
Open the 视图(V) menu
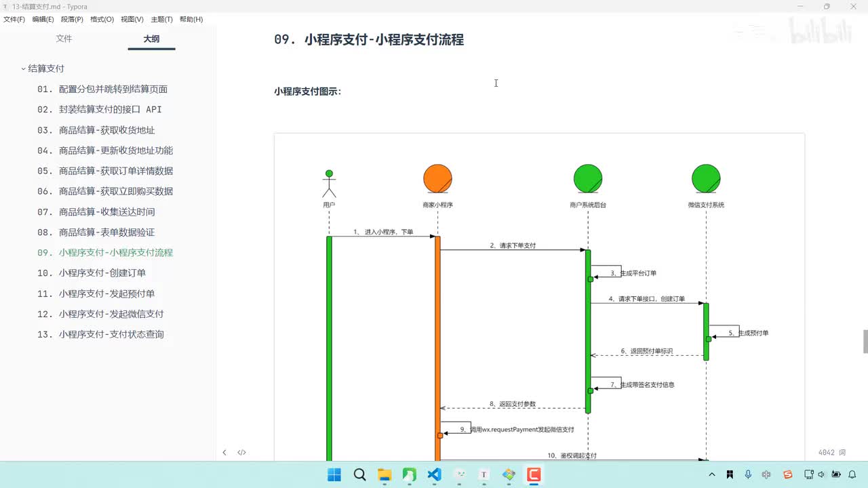tap(132, 20)
